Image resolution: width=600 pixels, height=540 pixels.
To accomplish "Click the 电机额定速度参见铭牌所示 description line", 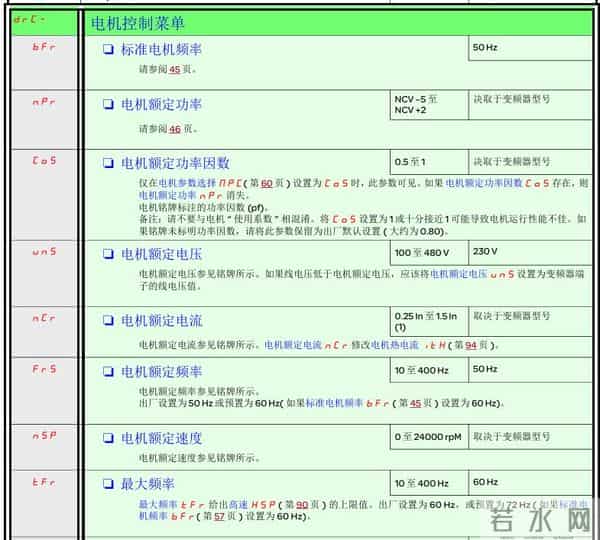I will pyautogui.click(x=199, y=458).
